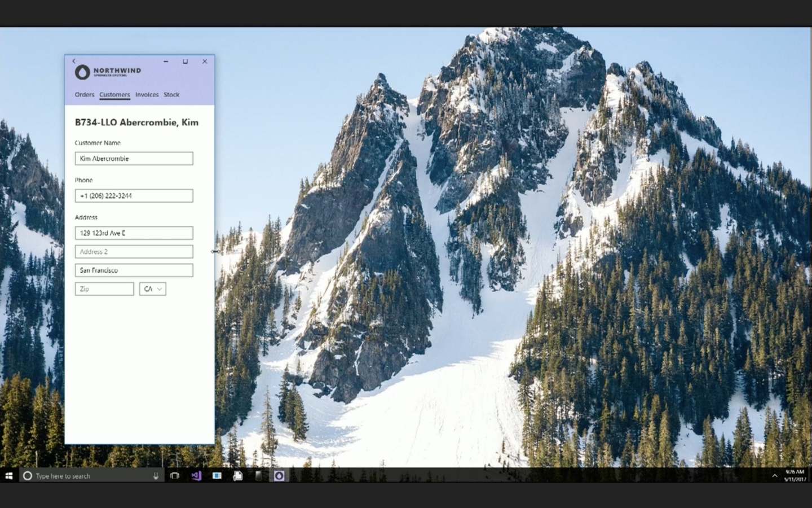Click the Address label
The image size is (812, 508).
tap(86, 217)
